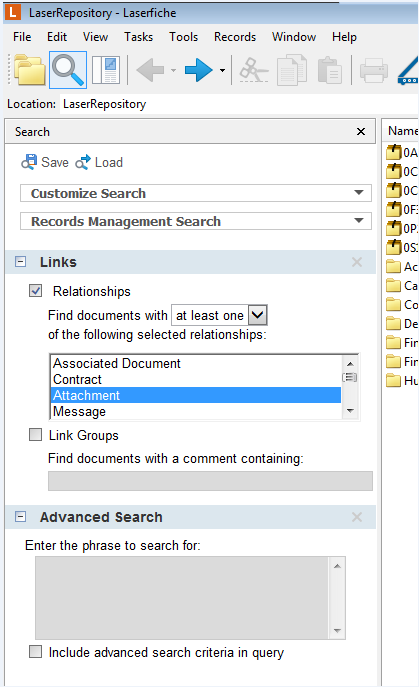Remove the Links search section
This screenshot has height=687, width=419.
[357, 262]
